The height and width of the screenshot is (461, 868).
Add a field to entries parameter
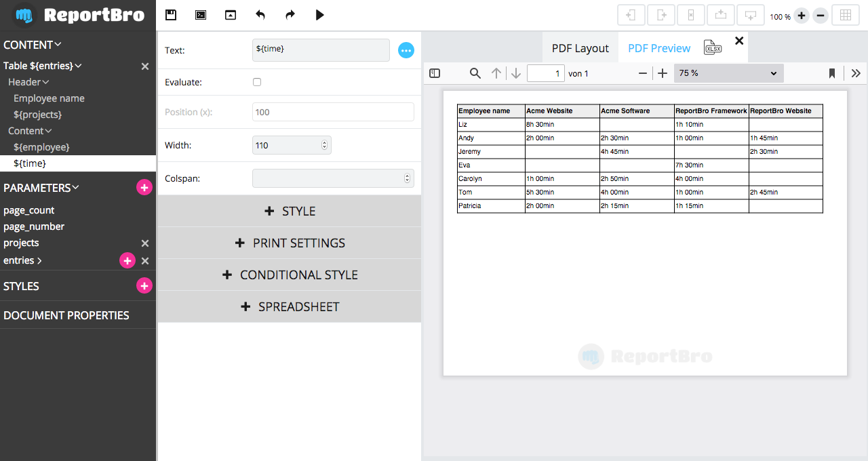127,260
